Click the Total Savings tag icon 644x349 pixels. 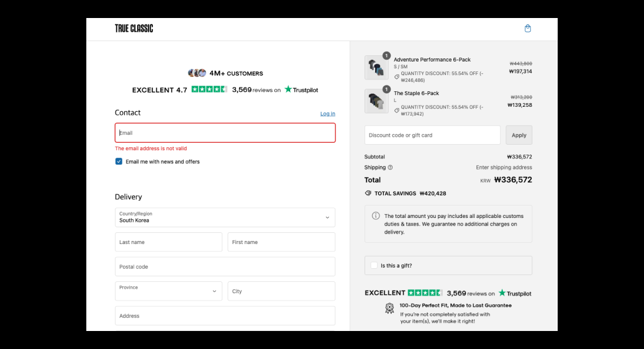(368, 193)
